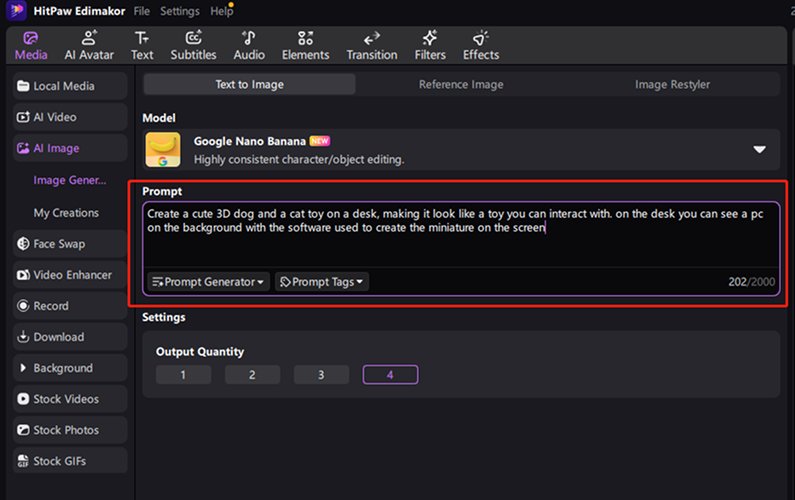This screenshot has height=500, width=795.
Task: Open the Prompt Generator dropdown
Action: [x=208, y=282]
